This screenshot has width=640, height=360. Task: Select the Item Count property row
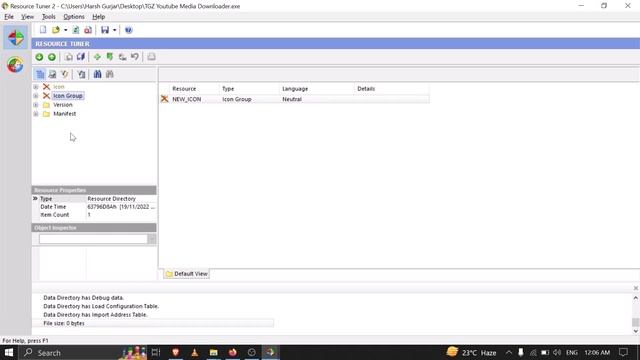point(94,215)
